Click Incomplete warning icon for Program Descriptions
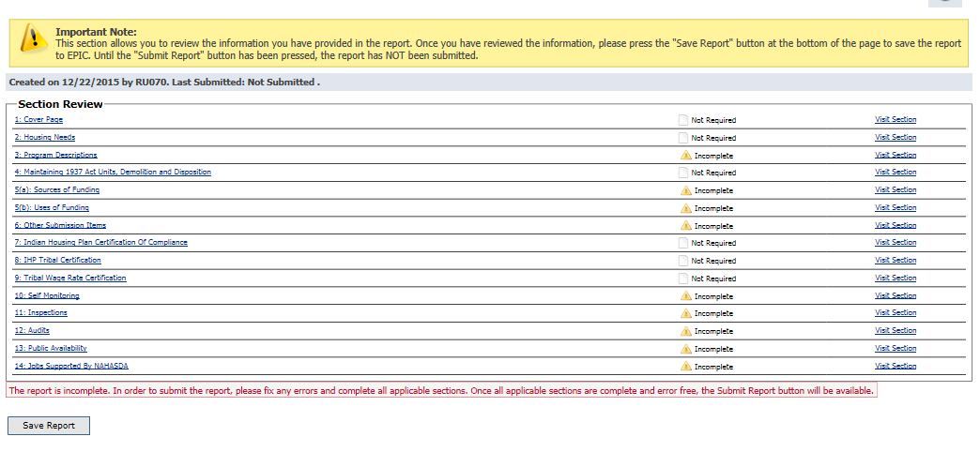The width and height of the screenshot is (980, 452). [685, 156]
